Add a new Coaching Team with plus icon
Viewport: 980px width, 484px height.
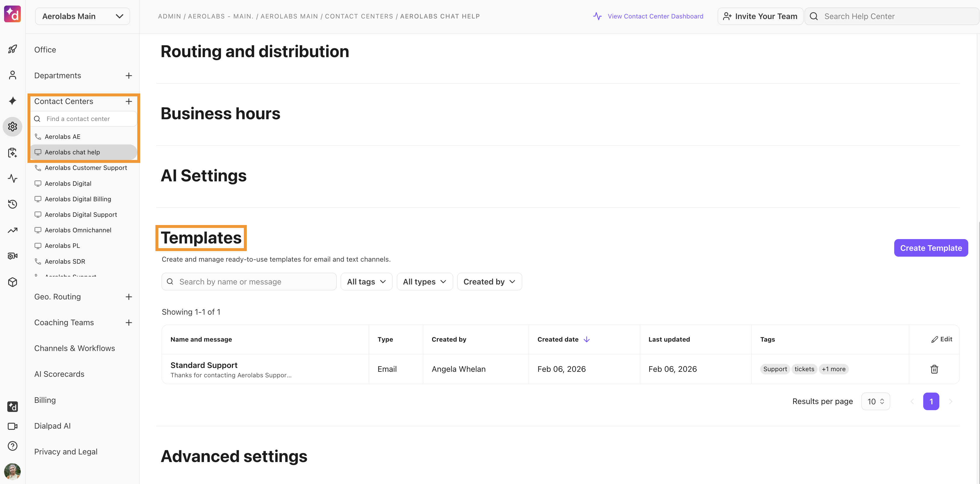tap(129, 323)
